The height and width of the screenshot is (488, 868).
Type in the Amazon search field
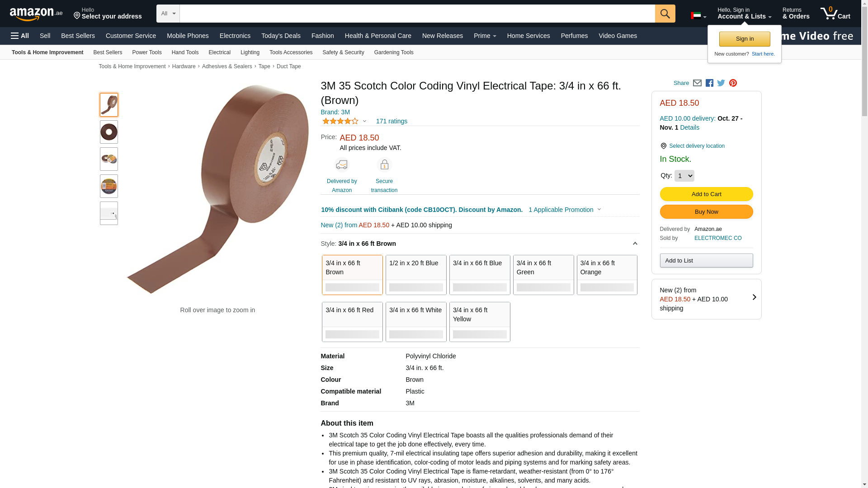tap(417, 14)
